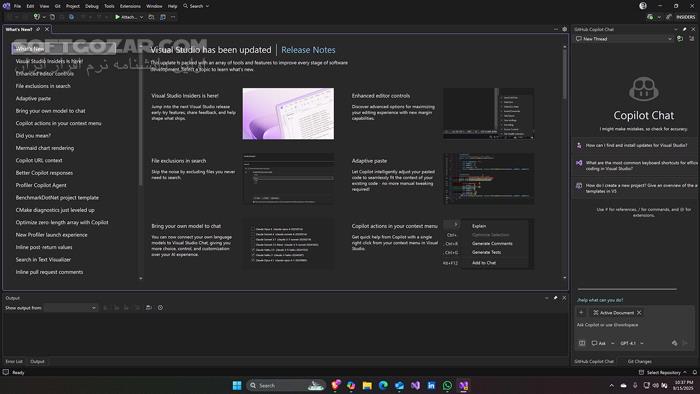Select the common keyboard shortcuts prompt
Screen dimensions: 700x394
tap(636, 166)
